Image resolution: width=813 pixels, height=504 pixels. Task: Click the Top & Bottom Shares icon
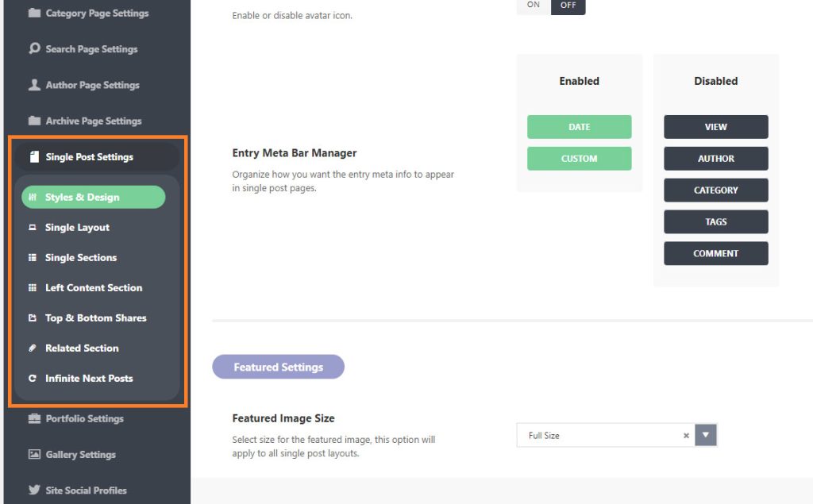tap(32, 317)
